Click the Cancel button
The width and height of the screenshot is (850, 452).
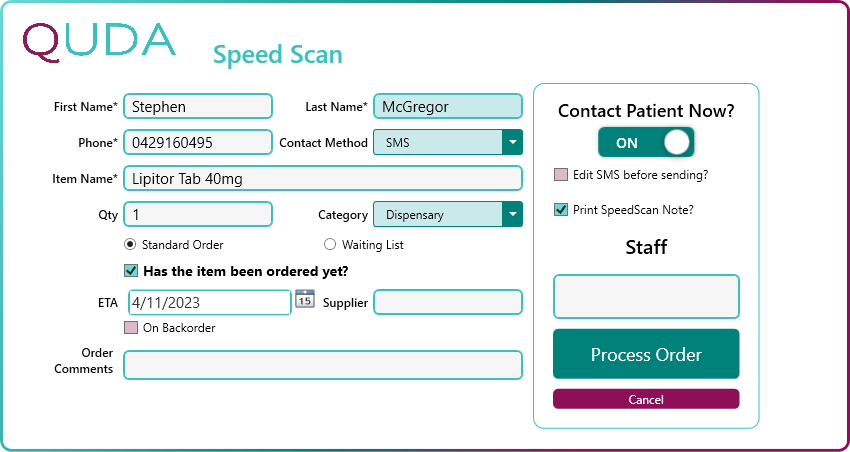point(646,400)
